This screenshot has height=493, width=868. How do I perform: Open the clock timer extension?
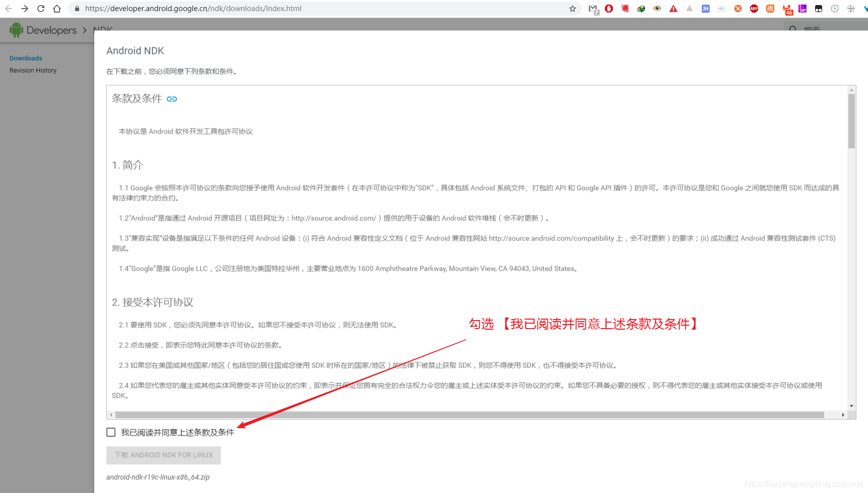coord(835,9)
